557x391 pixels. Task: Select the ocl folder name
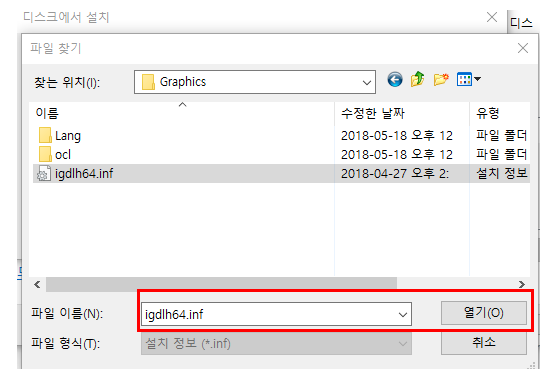pyautogui.click(x=63, y=155)
